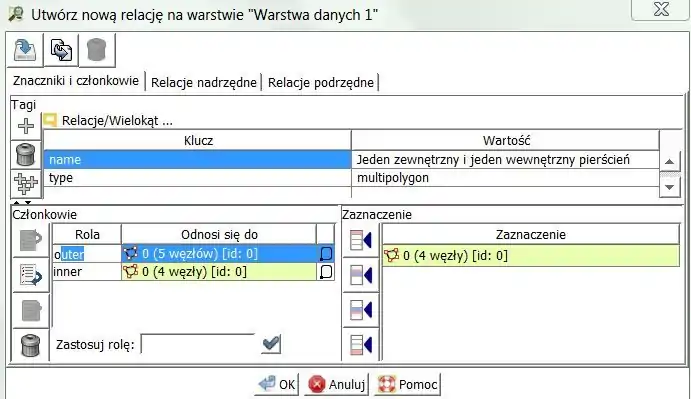Click the grayed delete relation trash icon
The height and width of the screenshot is (399, 691).
click(x=97, y=50)
